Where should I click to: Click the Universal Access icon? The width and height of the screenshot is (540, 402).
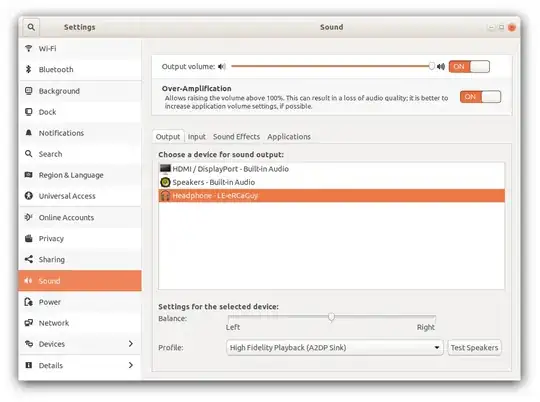coord(29,196)
